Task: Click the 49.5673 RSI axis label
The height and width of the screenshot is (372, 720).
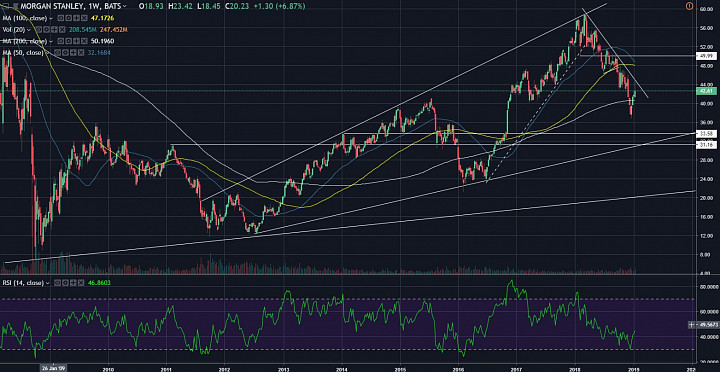Action: pos(708,325)
